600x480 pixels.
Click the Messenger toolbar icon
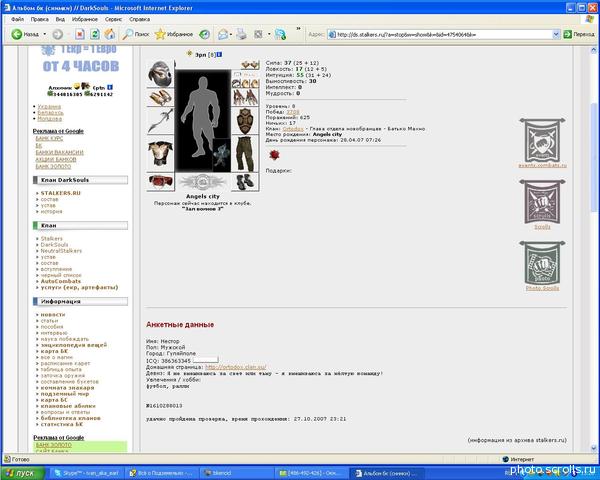click(280, 34)
